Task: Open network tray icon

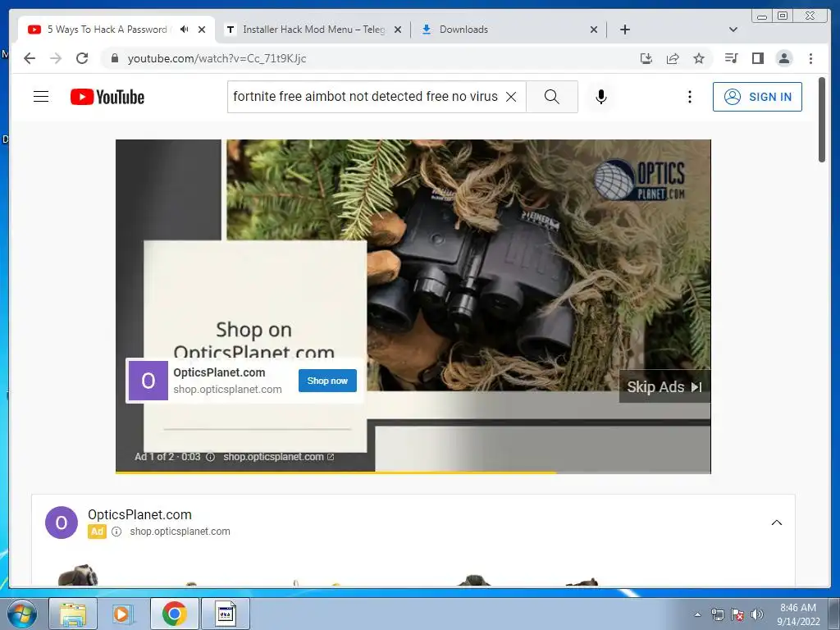Action: (x=717, y=614)
